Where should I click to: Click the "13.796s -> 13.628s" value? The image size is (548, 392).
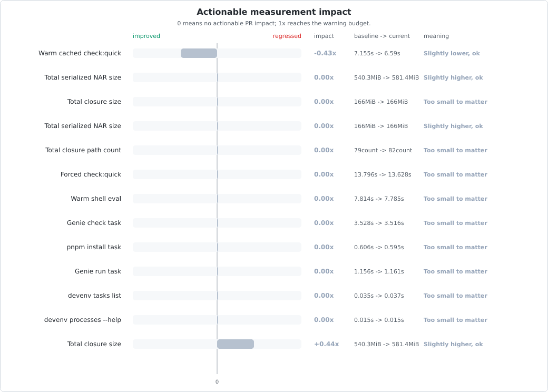point(383,174)
